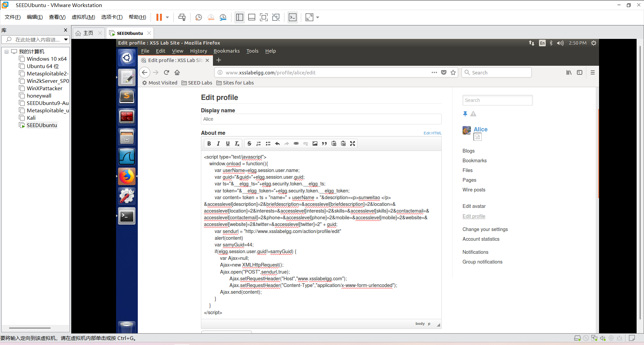This screenshot has width=644, height=345.
Task: Open the stretch guest dropdown arrow
Action: (x=318, y=17)
